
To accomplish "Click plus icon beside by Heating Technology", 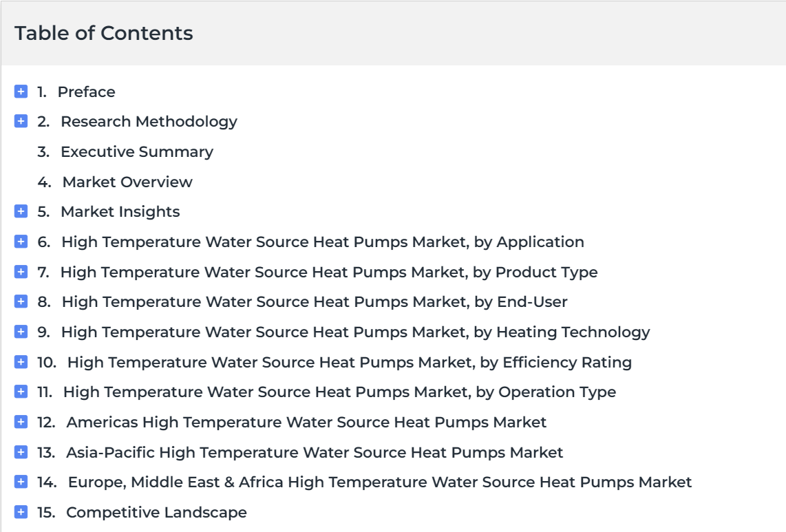I will [x=21, y=332].
